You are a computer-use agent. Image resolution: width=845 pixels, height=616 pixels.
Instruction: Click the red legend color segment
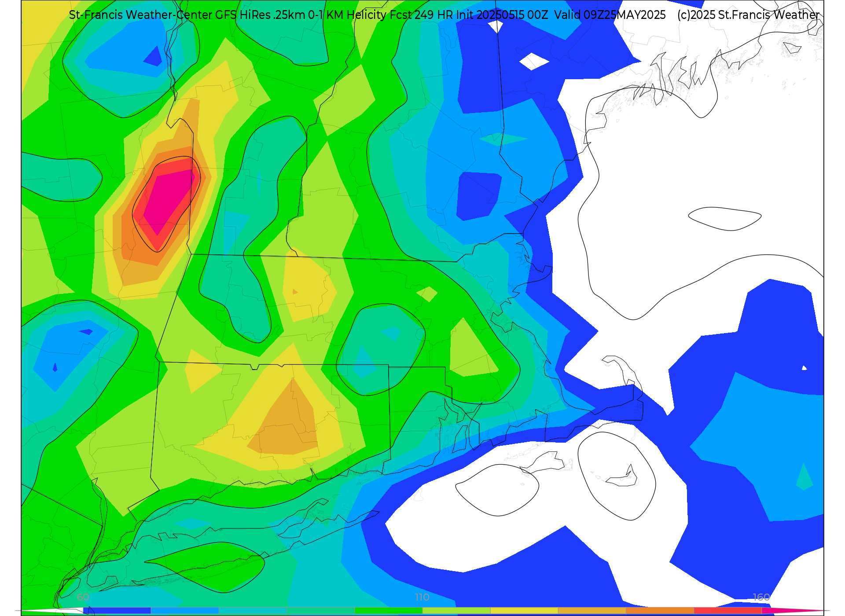click(x=728, y=611)
